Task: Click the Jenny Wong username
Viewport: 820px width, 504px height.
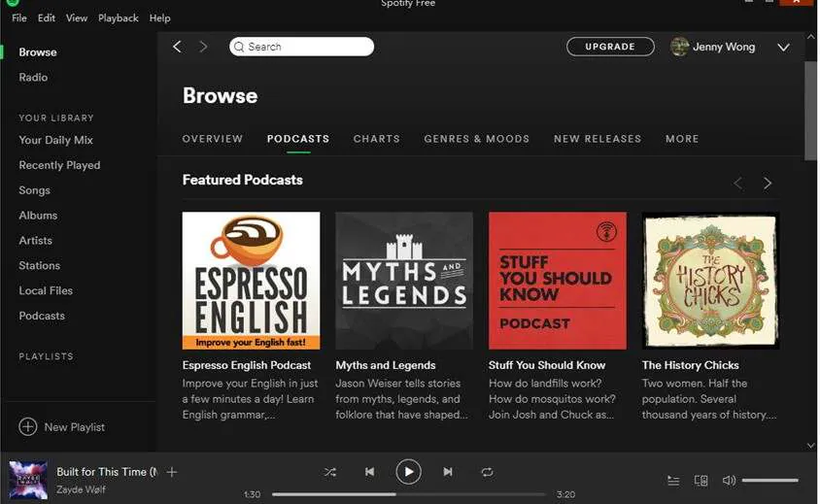Action: 724,47
